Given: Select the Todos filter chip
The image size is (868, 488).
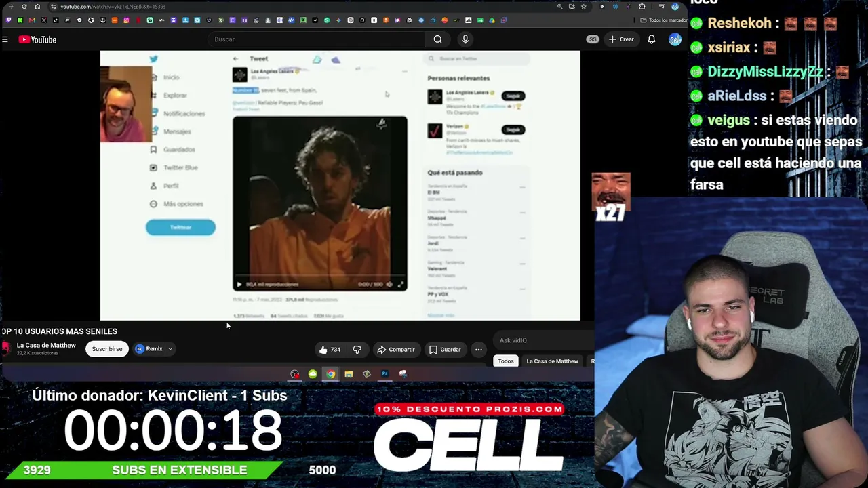Looking at the screenshot, I should [506, 361].
